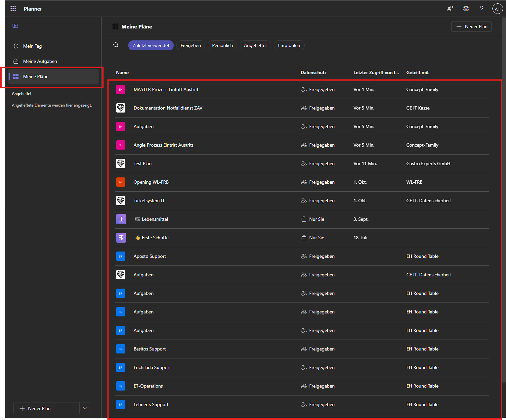
Task: Enable the Angeheftet filter pill
Action: (x=255, y=45)
